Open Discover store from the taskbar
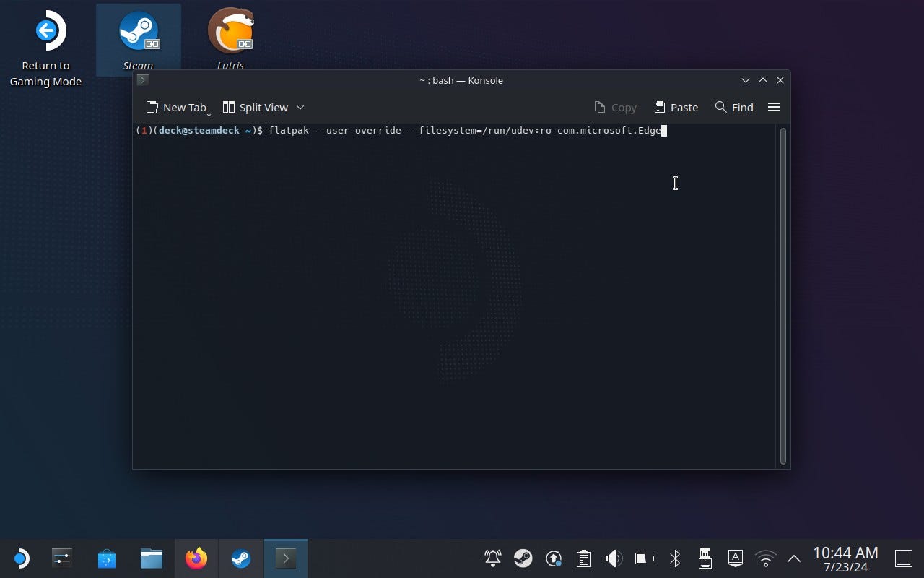The height and width of the screenshot is (578, 924). pos(107,558)
